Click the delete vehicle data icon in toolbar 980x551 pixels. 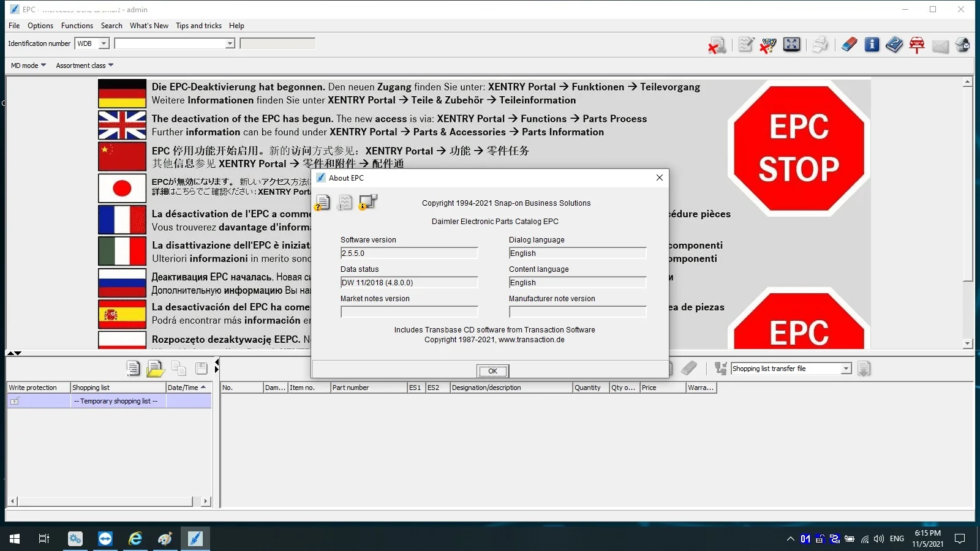[x=717, y=45]
